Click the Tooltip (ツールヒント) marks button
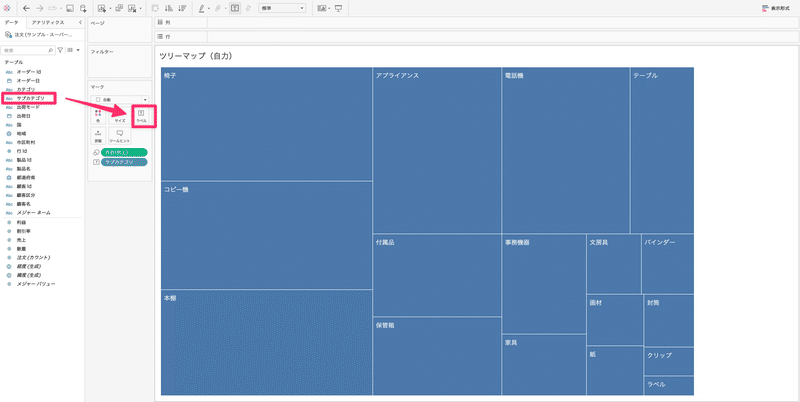This screenshot has width=800, height=402. [120, 136]
